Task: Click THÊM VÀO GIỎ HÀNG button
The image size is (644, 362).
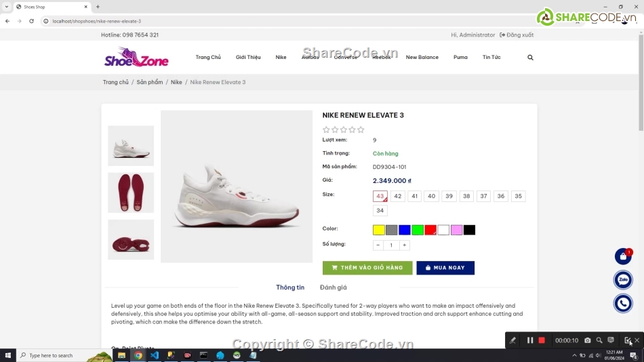Action: click(367, 268)
